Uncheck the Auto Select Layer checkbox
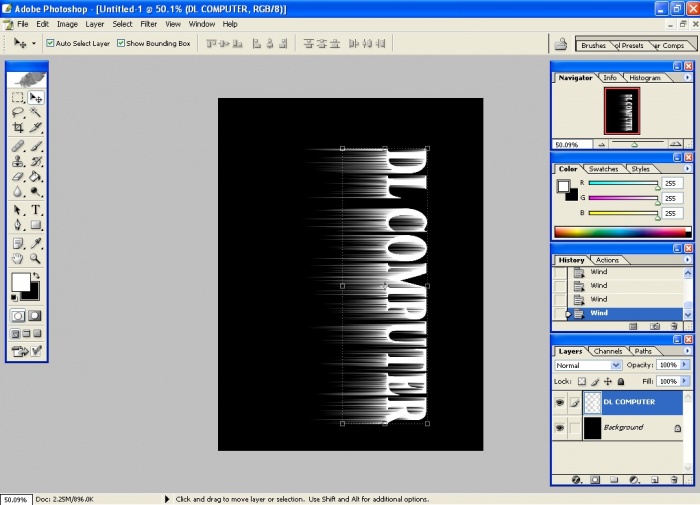 pos(50,44)
